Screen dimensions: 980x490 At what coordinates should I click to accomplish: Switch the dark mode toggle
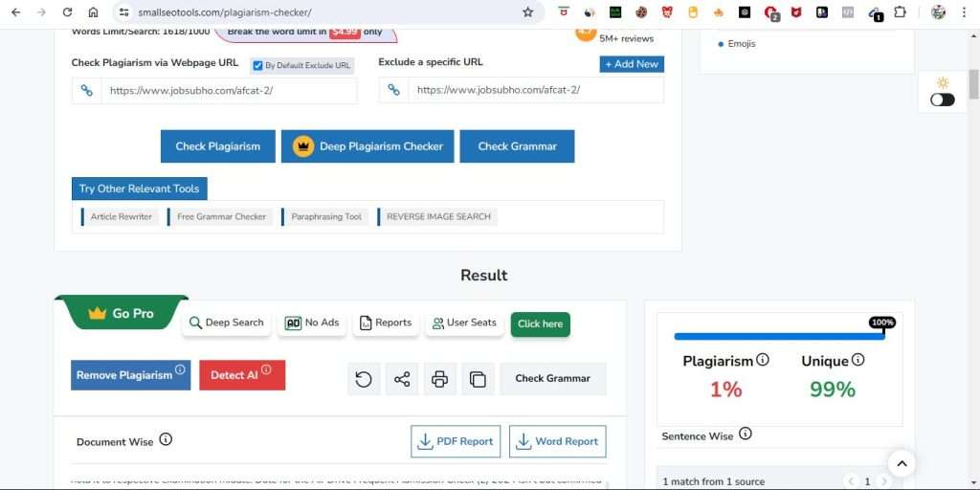pyautogui.click(x=943, y=100)
